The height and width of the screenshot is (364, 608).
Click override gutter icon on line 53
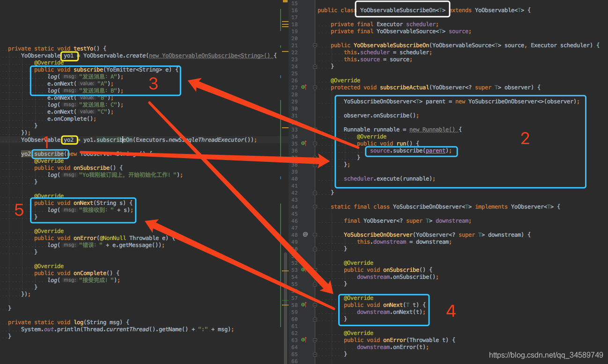pos(304,269)
